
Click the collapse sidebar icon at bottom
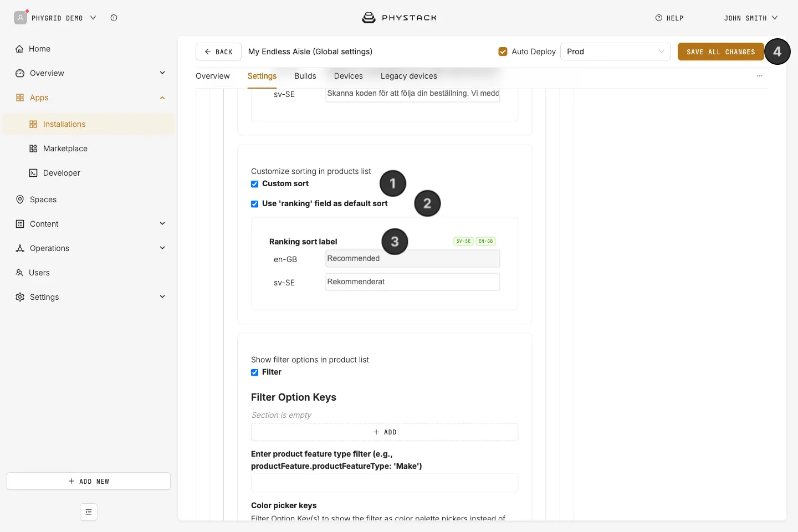89,512
